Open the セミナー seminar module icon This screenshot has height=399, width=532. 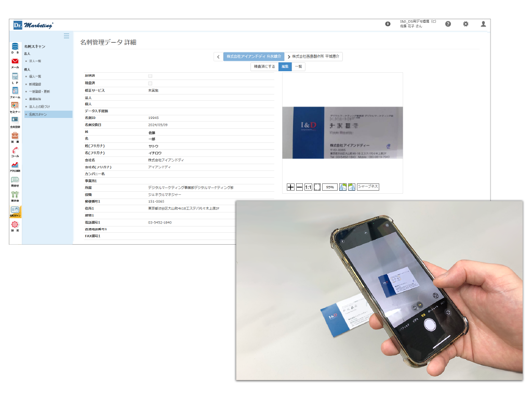[x=15, y=106]
